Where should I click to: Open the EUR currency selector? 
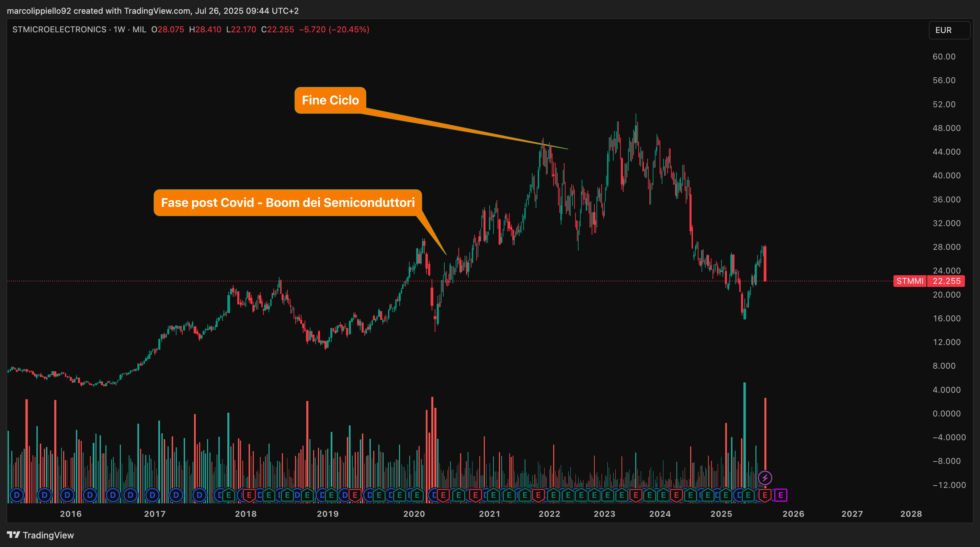pyautogui.click(x=949, y=30)
